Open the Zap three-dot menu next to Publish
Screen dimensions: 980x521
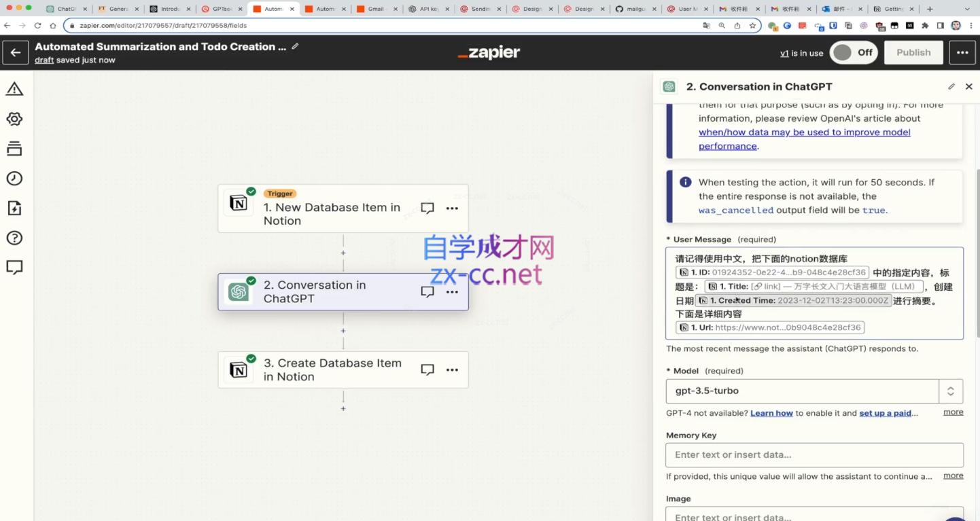[962, 53]
